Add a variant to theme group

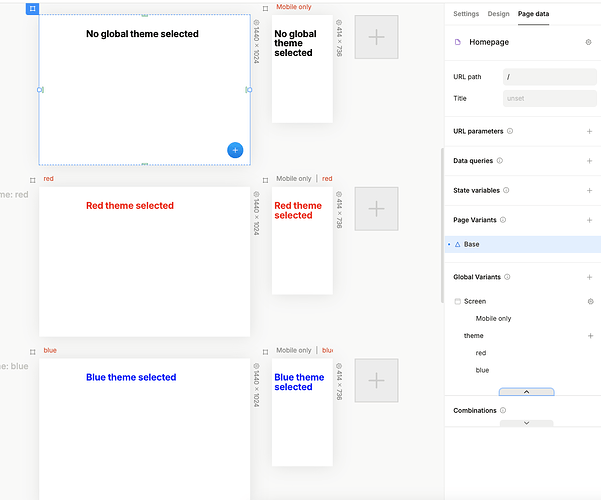coord(589,336)
